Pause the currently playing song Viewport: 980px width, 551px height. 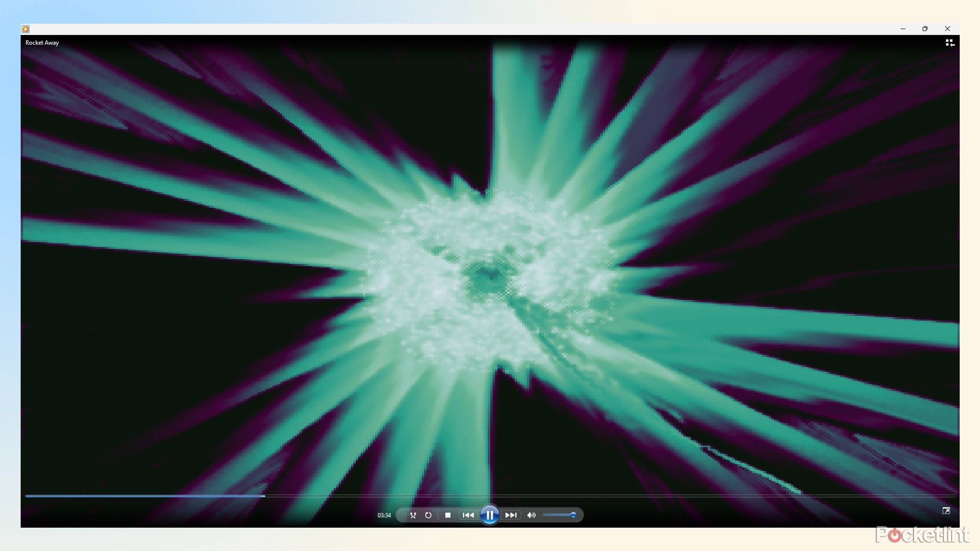[490, 515]
